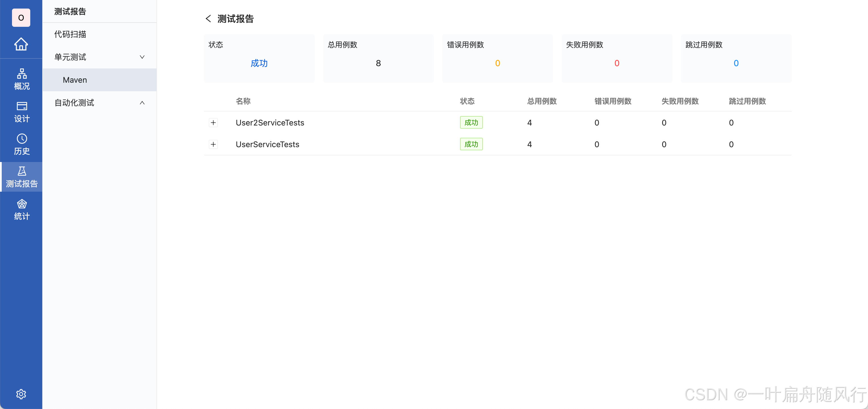Image resolution: width=868 pixels, height=409 pixels.
Task: Click the 成功 badge for User2ServiceTests
Action: pos(471,122)
